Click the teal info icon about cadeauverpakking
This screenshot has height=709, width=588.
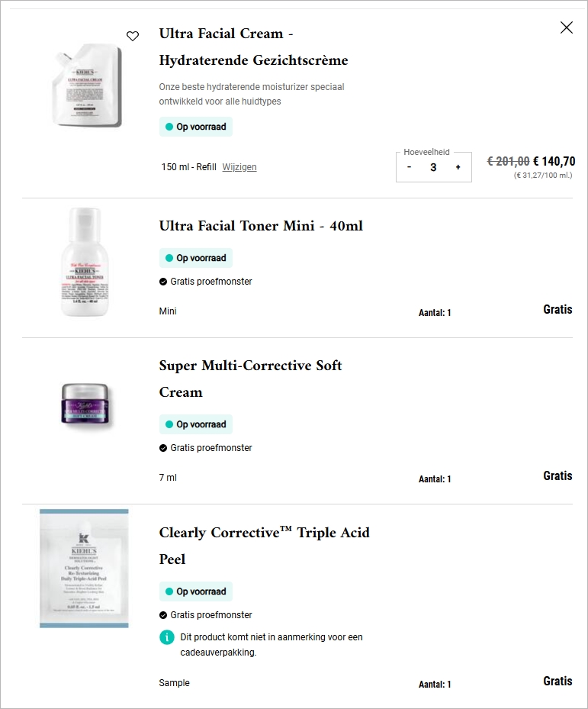click(167, 636)
